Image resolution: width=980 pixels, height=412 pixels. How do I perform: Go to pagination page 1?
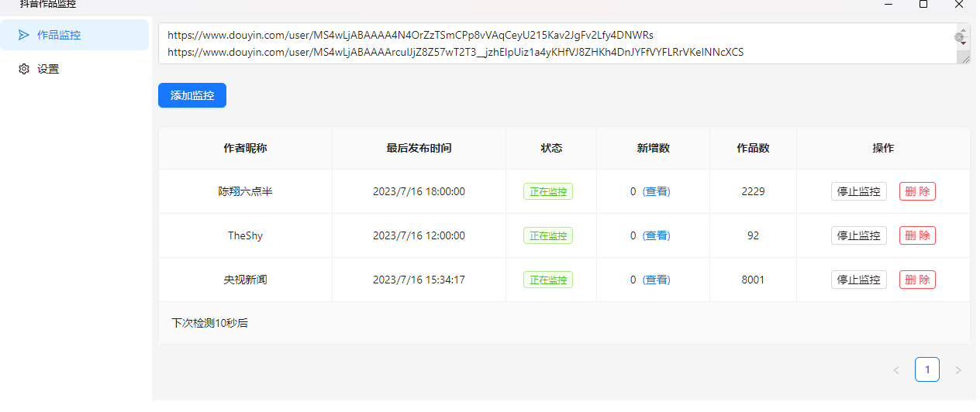point(927,369)
